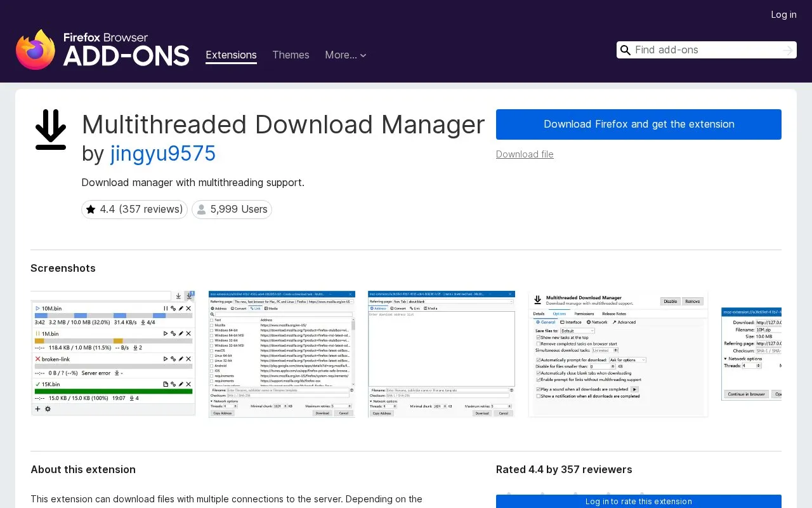
Task: Click the "About this extension" heading
Action: (83, 469)
